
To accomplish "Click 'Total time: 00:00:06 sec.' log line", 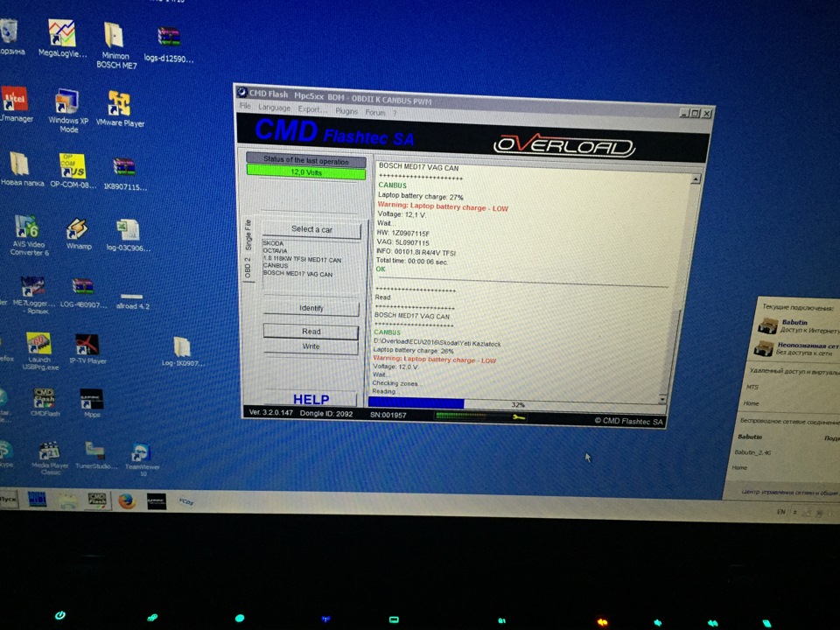I will 411,261.
